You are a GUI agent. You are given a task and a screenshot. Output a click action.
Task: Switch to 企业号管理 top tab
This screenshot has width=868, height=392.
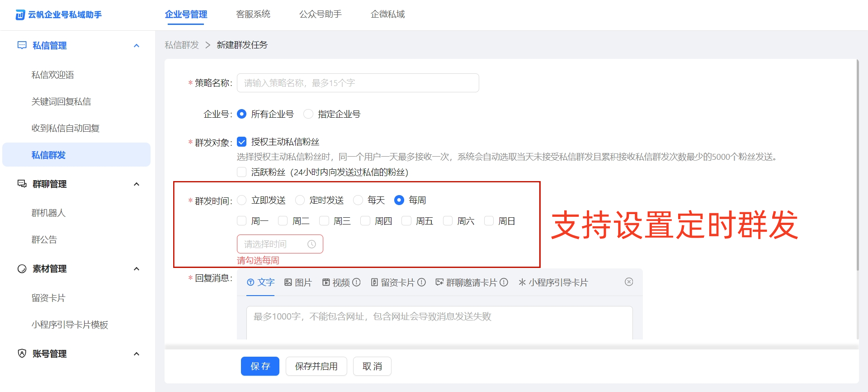coord(186,14)
